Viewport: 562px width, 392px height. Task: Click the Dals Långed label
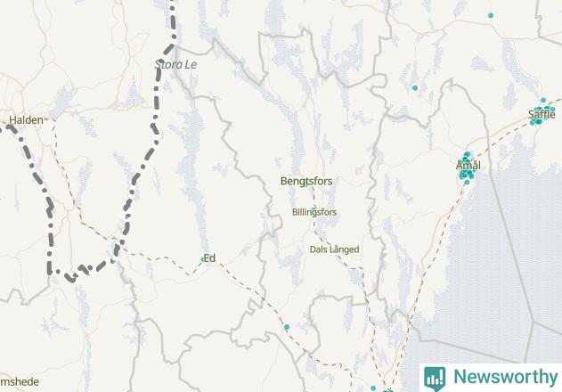pos(334,249)
